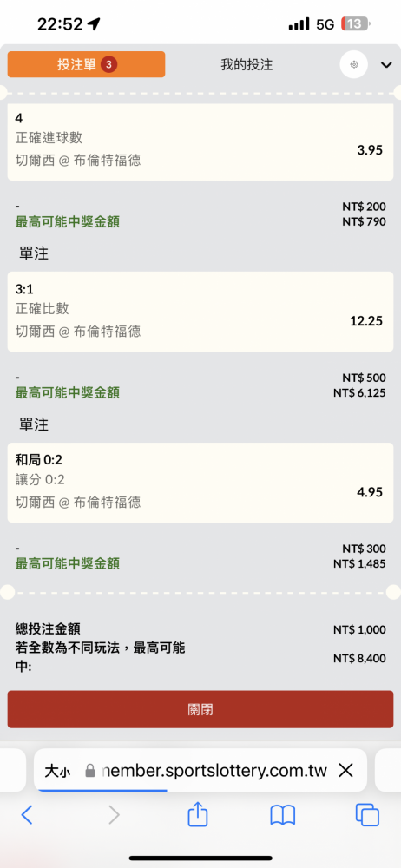Select the 正確進球數 4 bet card
This screenshot has width=401, height=868.
click(x=200, y=141)
